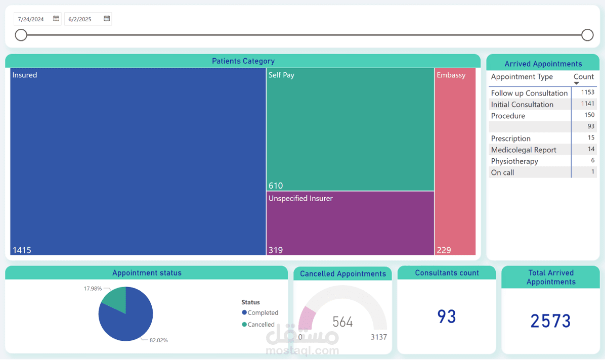The width and height of the screenshot is (605, 364).
Task: Click the Arrived Appointments title
Action: (543, 64)
